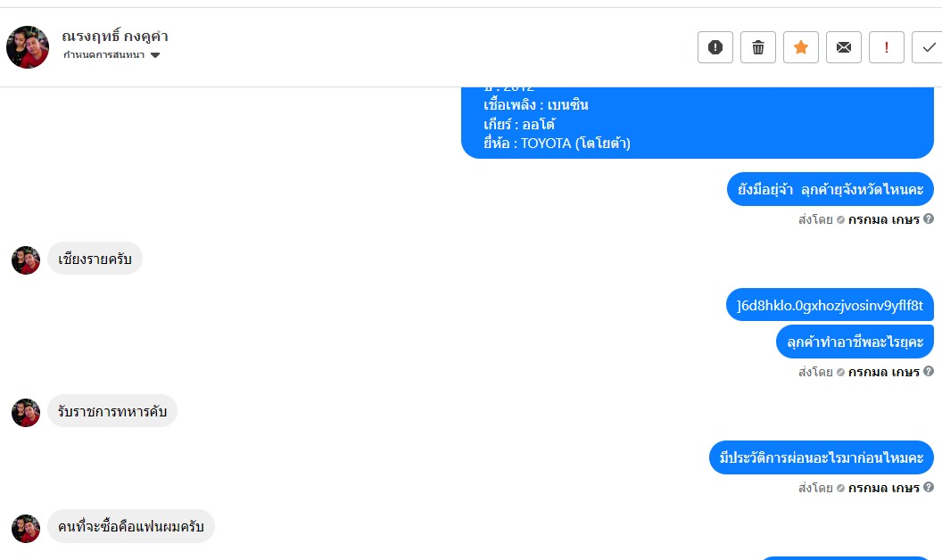
Task: Click the ]6d8hklo.0gxhozjvosinv9yflf8t message bubble
Action: click(830, 305)
